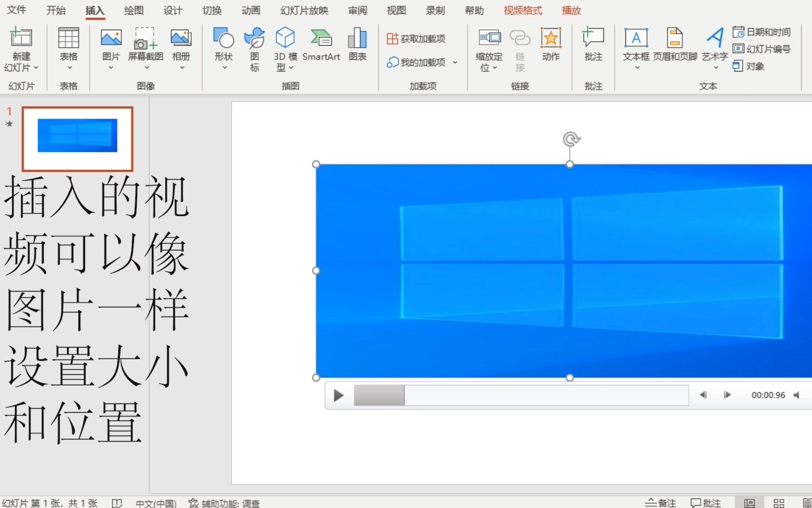
Task: Click the spell check book icon
Action: pos(117,503)
